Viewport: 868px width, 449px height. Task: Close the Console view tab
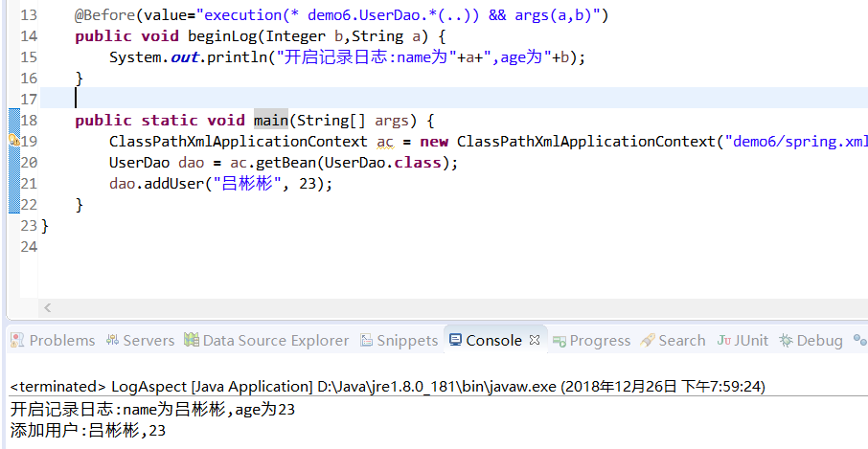(535, 340)
